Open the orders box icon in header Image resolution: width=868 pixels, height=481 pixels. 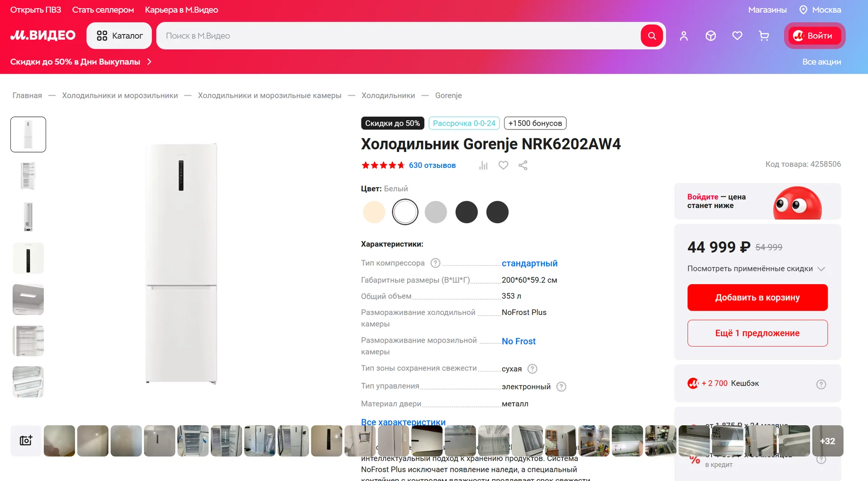pos(711,36)
